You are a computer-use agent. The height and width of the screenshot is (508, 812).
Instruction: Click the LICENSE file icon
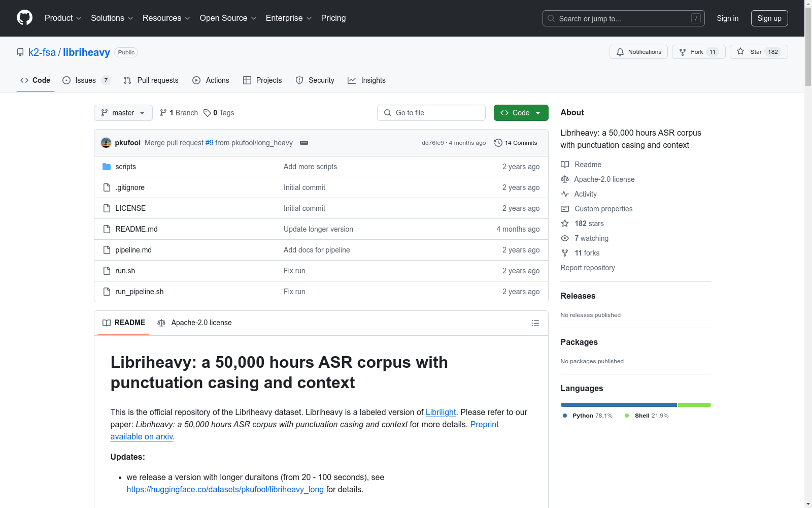[107, 208]
